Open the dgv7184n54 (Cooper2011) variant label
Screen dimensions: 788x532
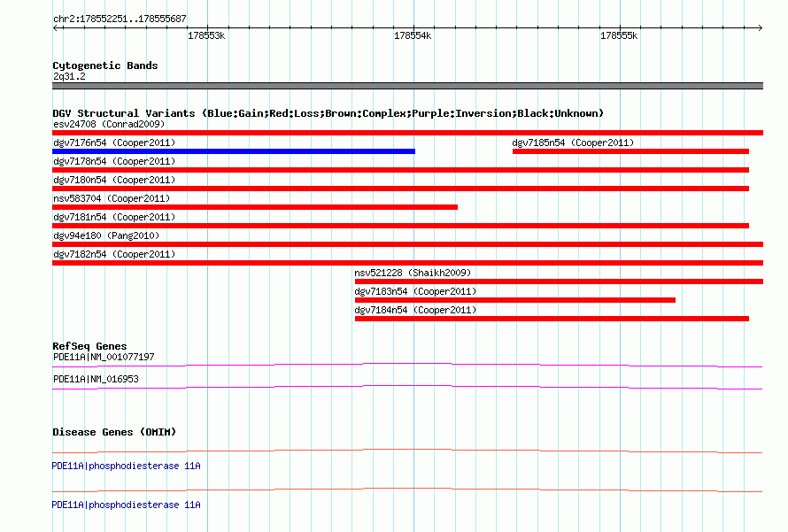(x=415, y=310)
